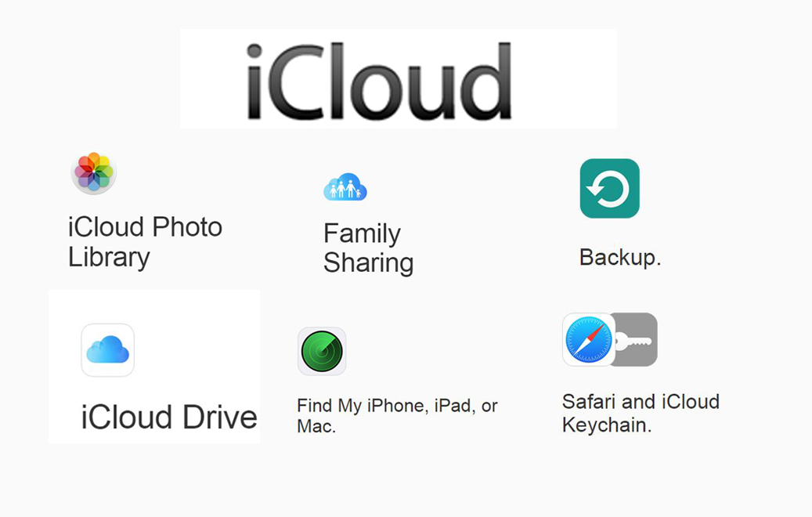The height and width of the screenshot is (517, 812).
Task: Open the iCloud Drive cloud icon
Action: pyautogui.click(x=108, y=349)
